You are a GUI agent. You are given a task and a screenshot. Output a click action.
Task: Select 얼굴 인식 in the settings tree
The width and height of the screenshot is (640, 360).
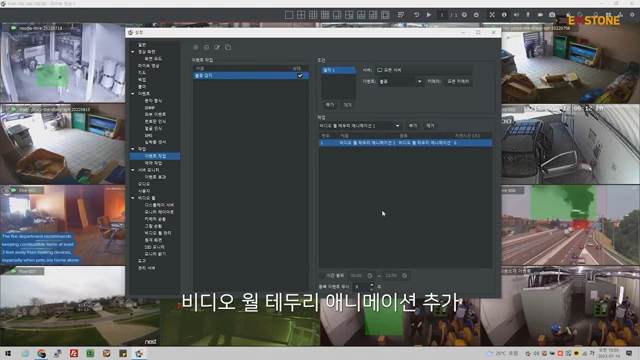(x=153, y=129)
